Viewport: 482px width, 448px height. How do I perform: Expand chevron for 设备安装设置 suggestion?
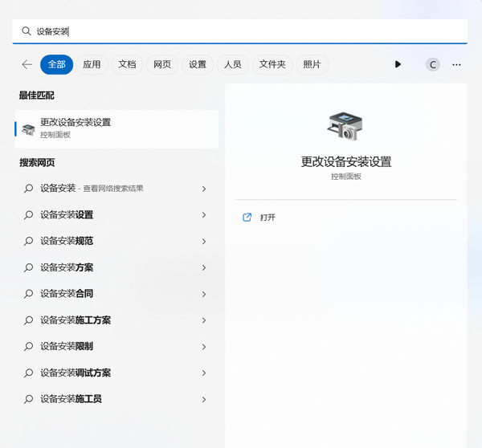tap(204, 215)
